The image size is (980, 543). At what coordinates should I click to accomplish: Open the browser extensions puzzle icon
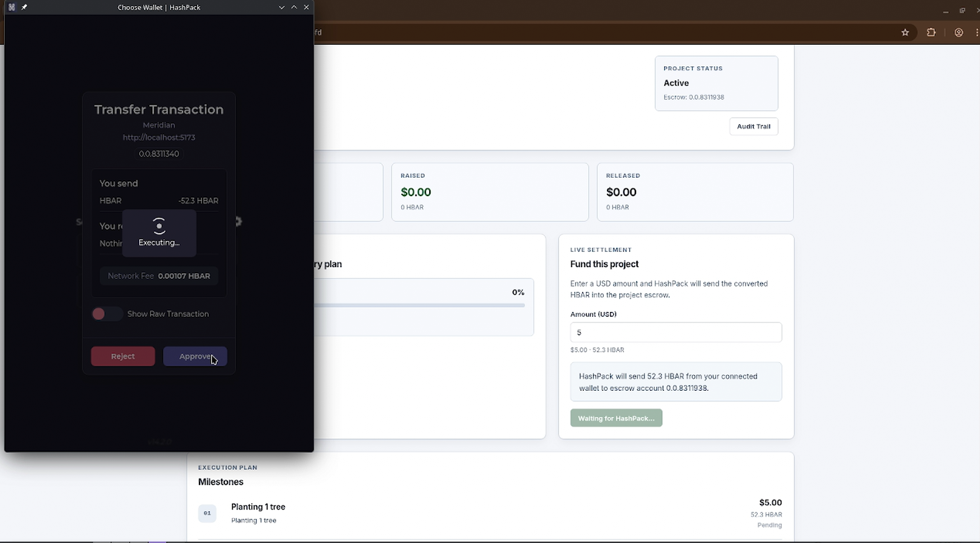click(x=931, y=32)
